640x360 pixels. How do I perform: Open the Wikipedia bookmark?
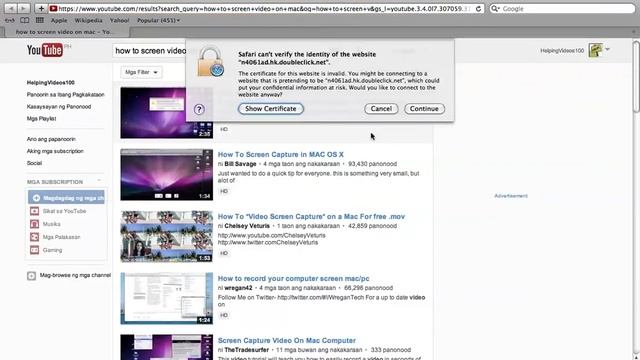point(88,20)
